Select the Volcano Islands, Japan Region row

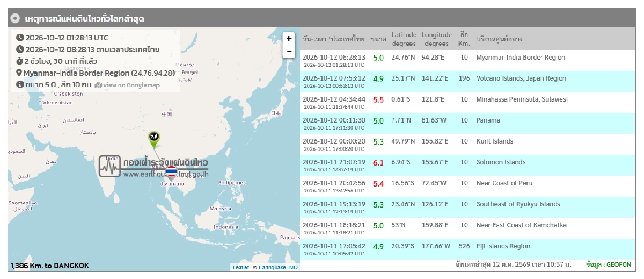pyautogui.click(x=467, y=81)
